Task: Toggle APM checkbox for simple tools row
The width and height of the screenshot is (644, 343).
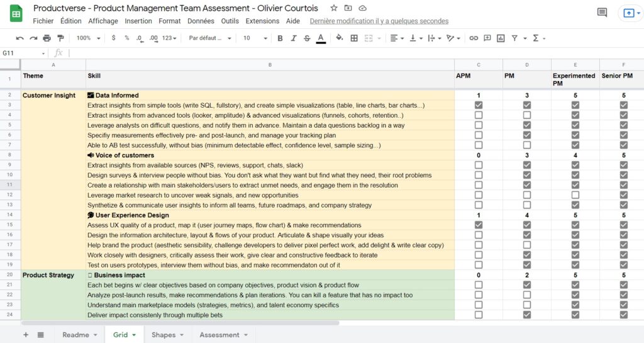Action: (x=479, y=105)
